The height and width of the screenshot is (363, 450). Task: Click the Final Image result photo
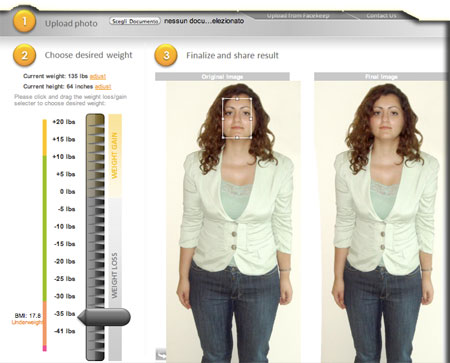pos(382,222)
